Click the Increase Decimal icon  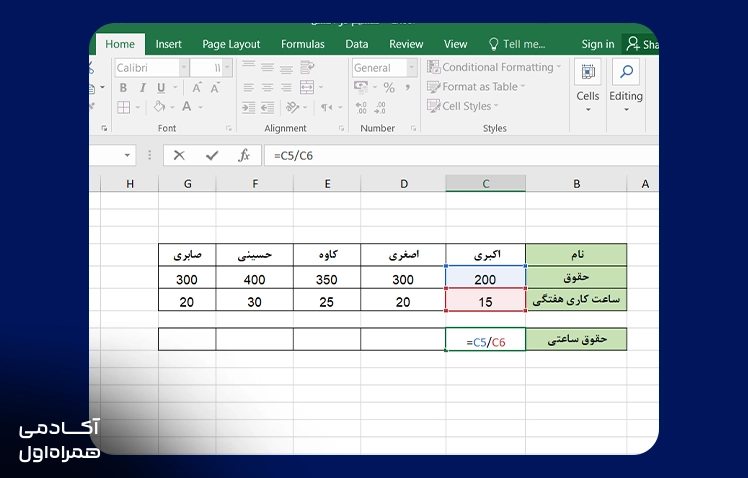pyautogui.click(x=361, y=108)
